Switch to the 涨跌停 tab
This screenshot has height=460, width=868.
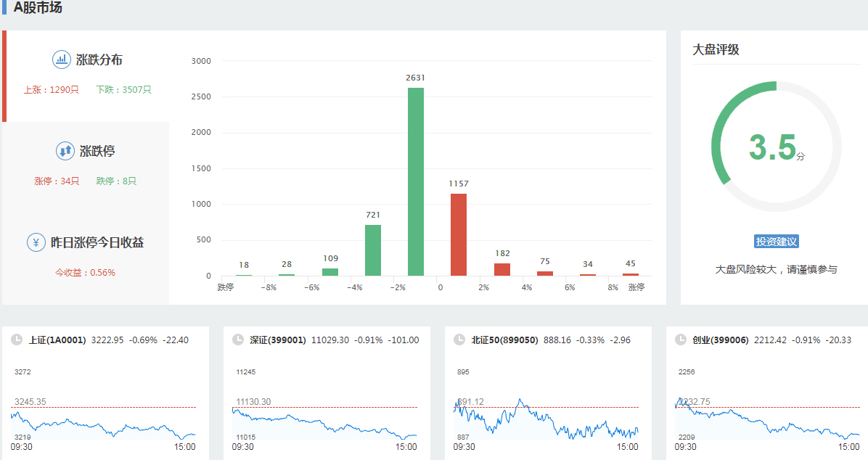pyautogui.click(x=97, y=152)
